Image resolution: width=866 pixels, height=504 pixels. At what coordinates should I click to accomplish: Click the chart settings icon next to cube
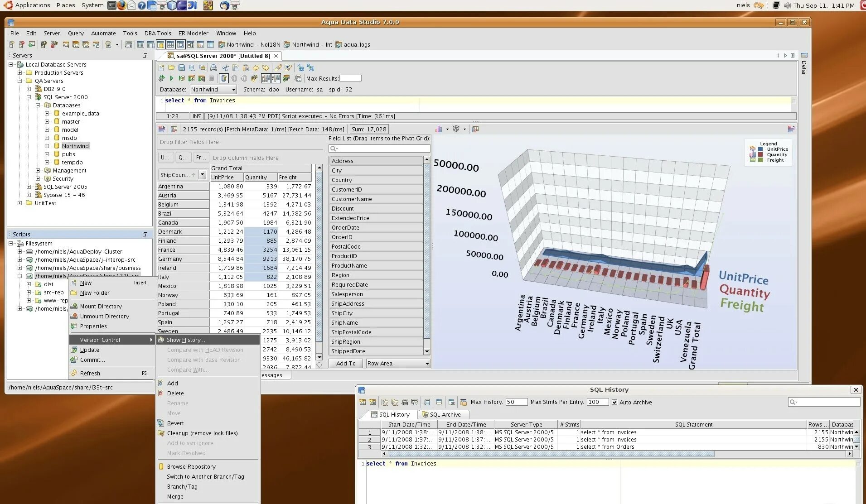475,129
